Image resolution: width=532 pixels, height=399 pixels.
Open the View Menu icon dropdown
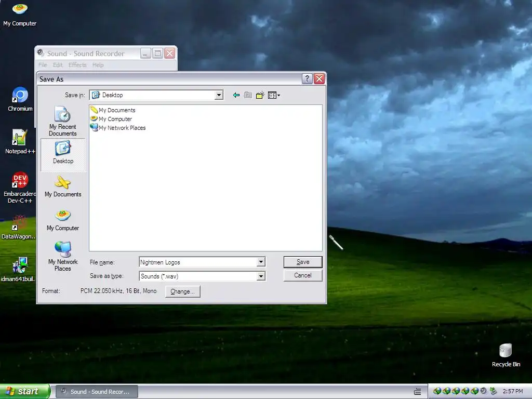pos(274,96)
